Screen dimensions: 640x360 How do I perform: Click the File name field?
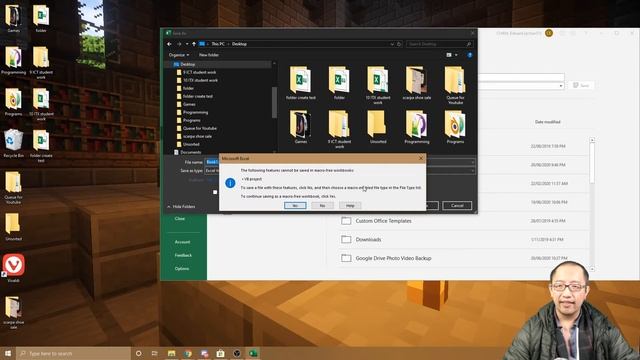click(340, 162)
